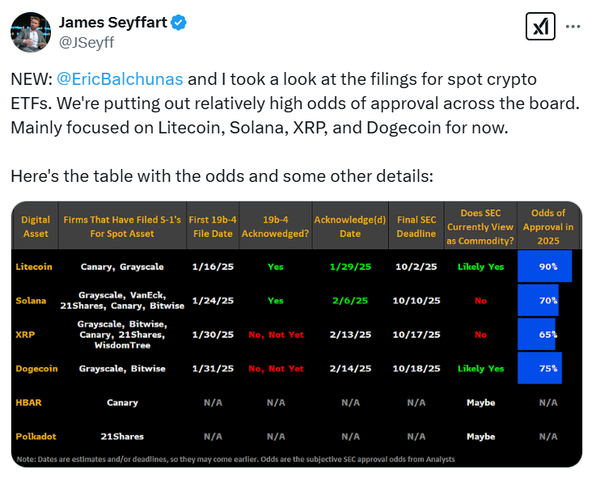Open the Grok icon button
Screen dimensions: 600x477
click(x=541, y=26)
